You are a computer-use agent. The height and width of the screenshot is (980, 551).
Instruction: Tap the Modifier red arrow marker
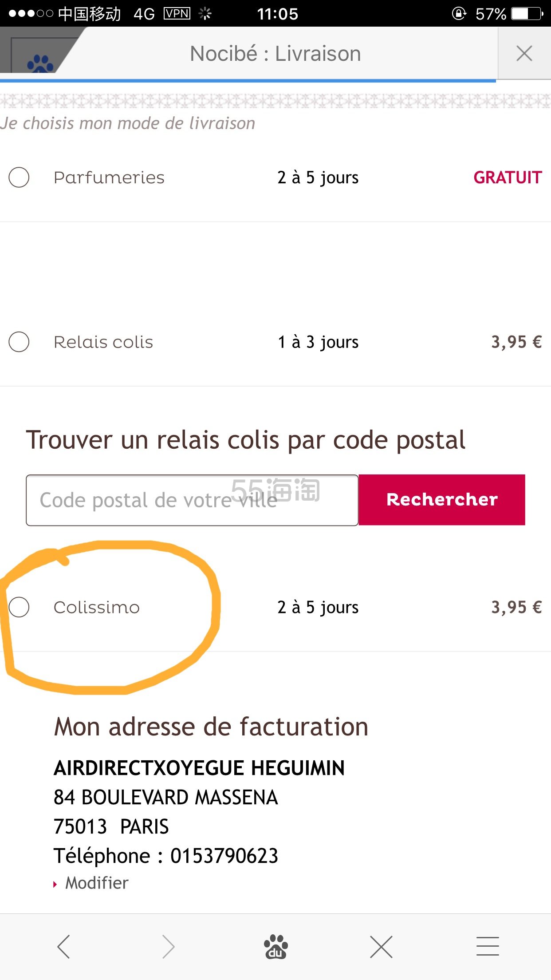55,884
